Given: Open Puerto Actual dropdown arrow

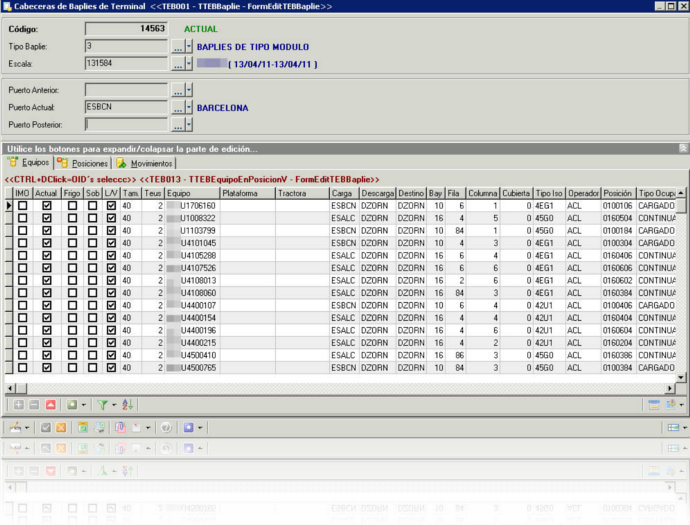Looking at the screenshot, I should pos(189,107).
